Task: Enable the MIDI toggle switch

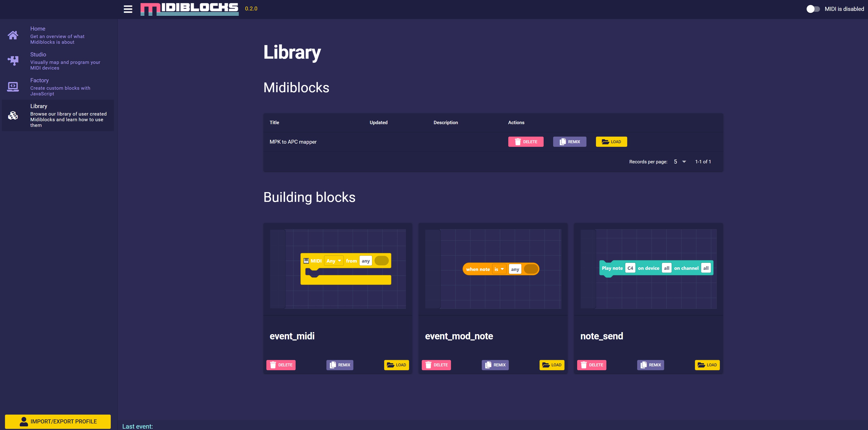Action: pyautogui.click(x=813, y=9)
